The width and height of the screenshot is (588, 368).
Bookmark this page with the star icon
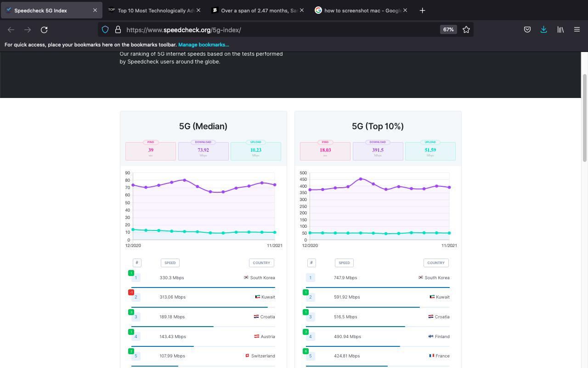(466, 30)
